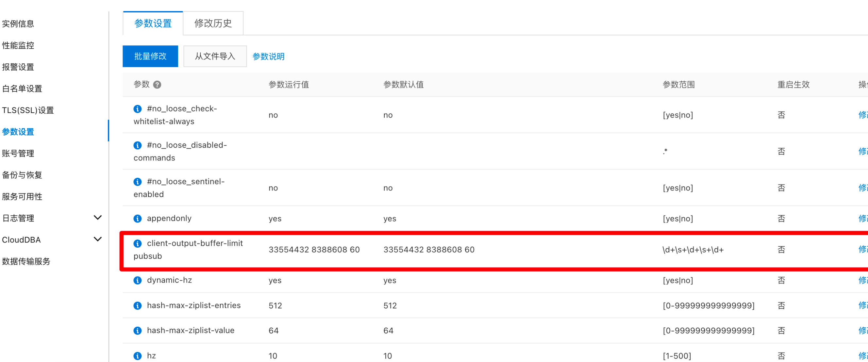Viewport: 868px width, 362px height.
Task: Click the dynamic-hz parameter name
Action: tap(170, 281)
